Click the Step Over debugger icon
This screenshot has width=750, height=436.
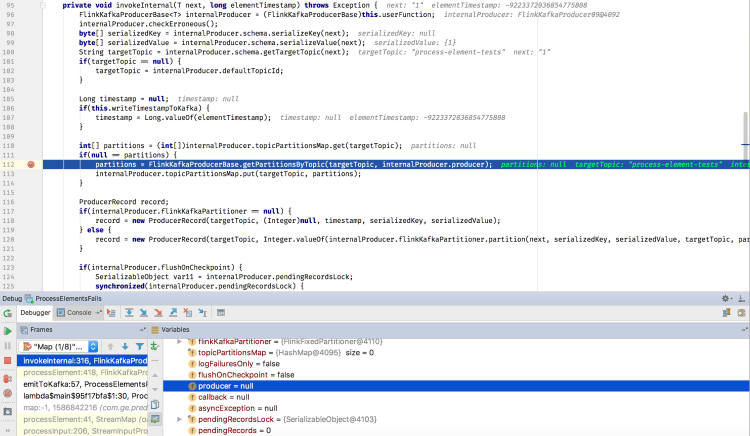click(x=127, y=313)
